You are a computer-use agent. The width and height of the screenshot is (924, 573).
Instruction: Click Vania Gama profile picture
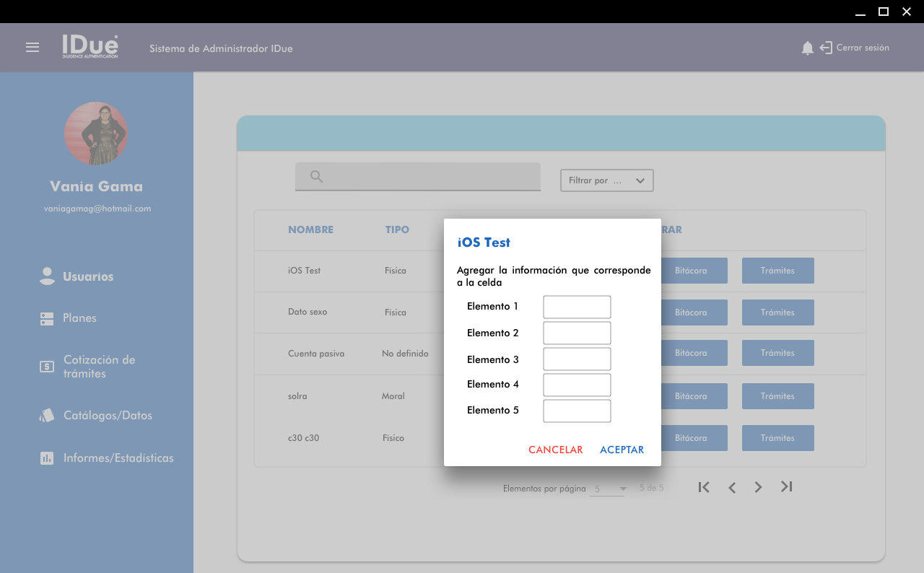[96, 134]
